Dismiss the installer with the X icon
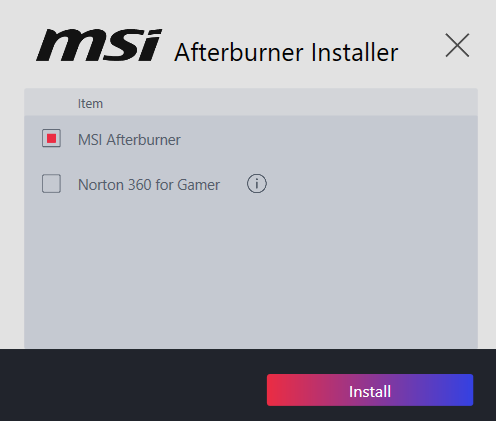This screenshot has height=421, width=496. tap(457, 45)
